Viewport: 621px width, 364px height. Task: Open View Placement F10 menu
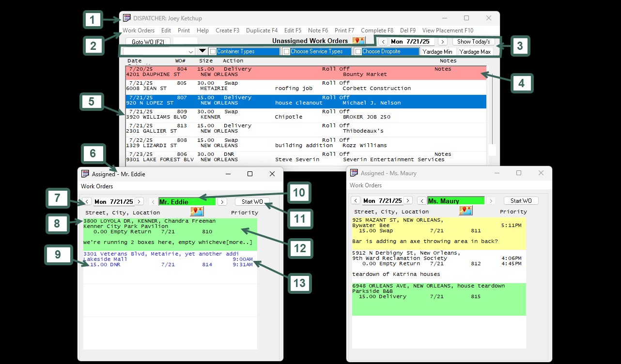tap(448, 30)
